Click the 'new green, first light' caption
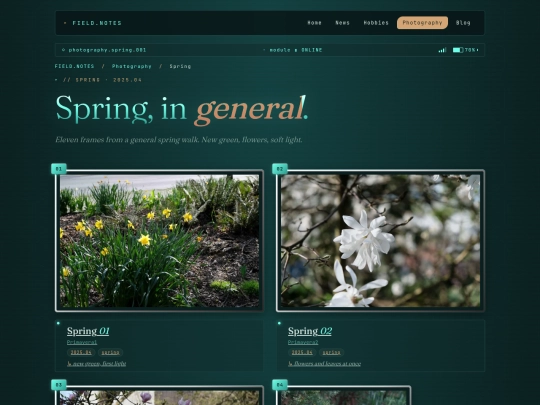 (x=96, y=364)
